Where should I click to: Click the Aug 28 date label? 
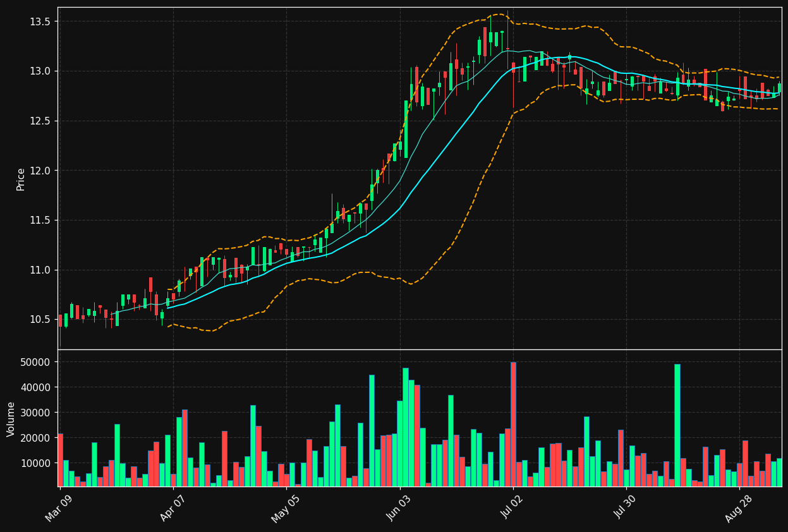(738, 509)
